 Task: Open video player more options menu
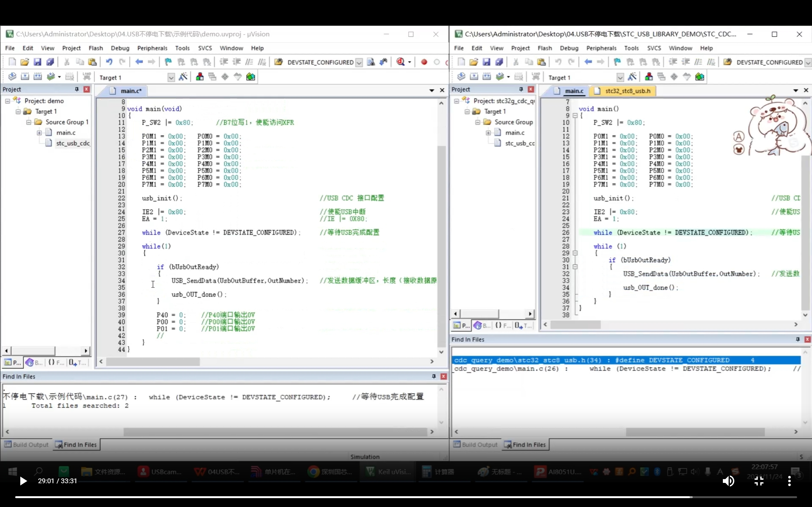point(789,481)
